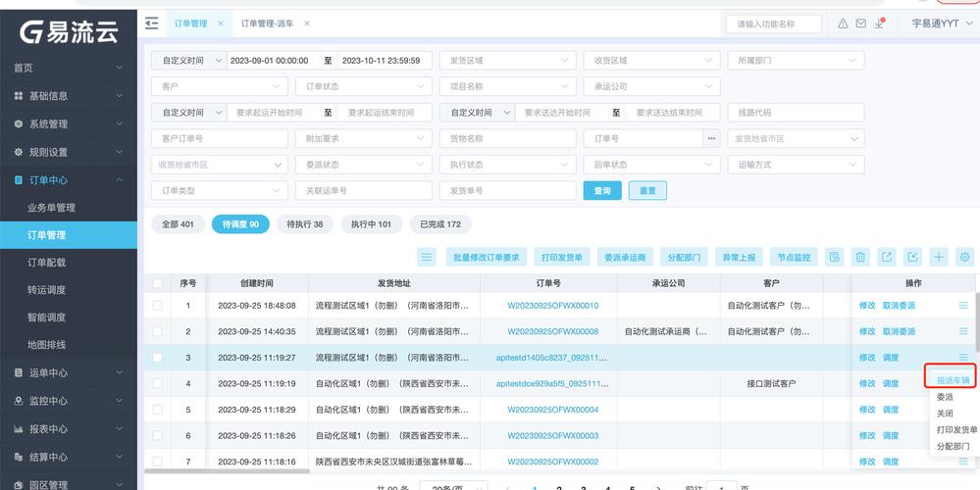Viewport: 980px width, 490px height.
Task: Click the 易流云 logo
Action: coord(69,31)
